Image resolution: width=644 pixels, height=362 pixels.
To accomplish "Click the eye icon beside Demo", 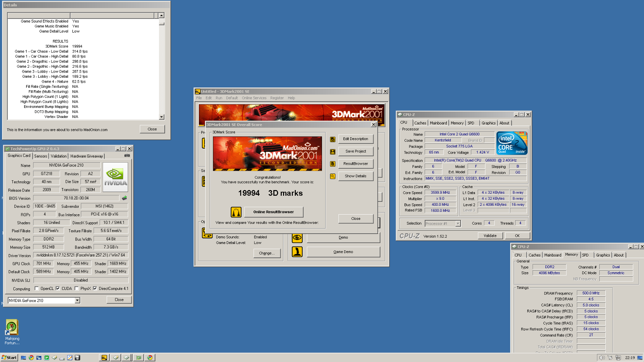I will 297,238.
